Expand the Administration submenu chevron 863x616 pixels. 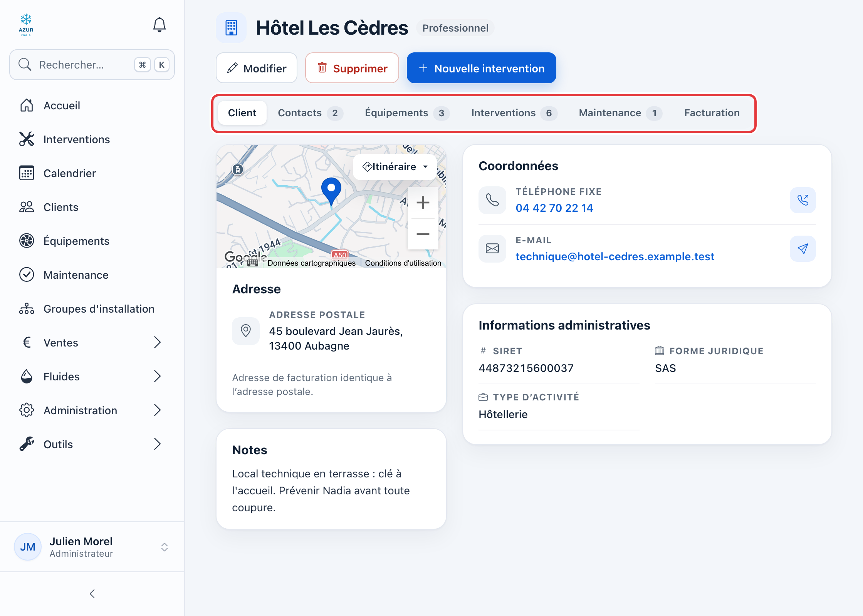tap(157, 410)
